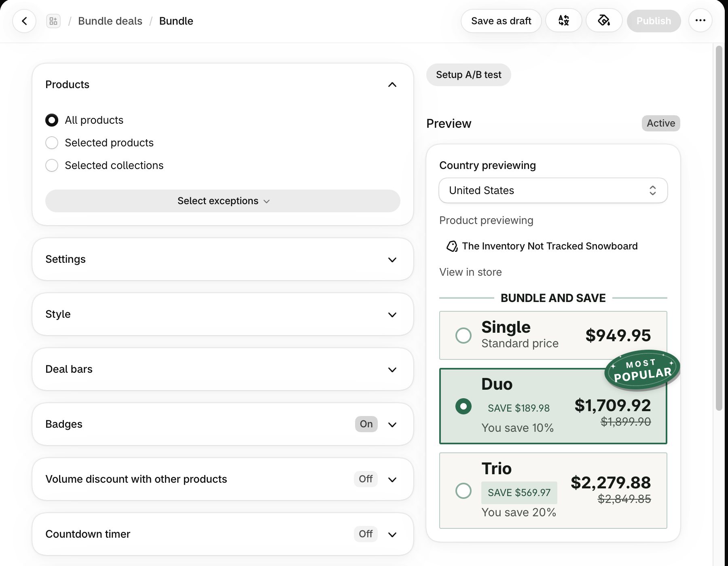Click the Bundle breadcrumb title
Viewport: 728px width, 566px height.
tap(176, 21)
